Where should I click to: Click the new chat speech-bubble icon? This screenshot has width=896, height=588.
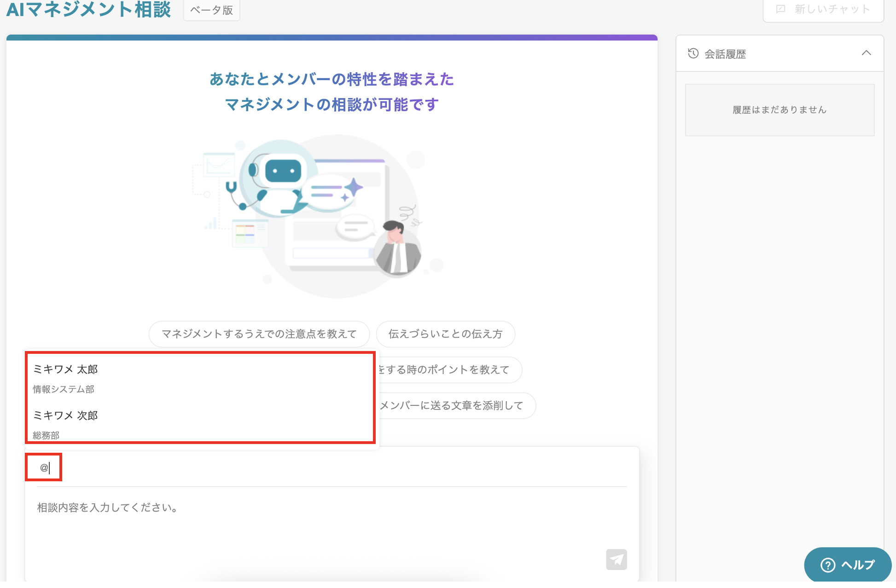pos(780,9)
